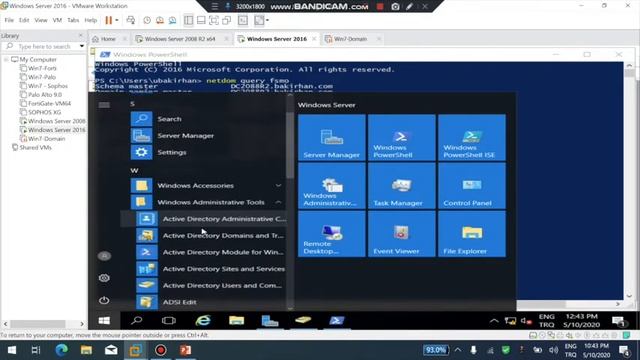Switch to the Home tab
The height and width of the screenshot is (360, 640).
coord(108,39)
